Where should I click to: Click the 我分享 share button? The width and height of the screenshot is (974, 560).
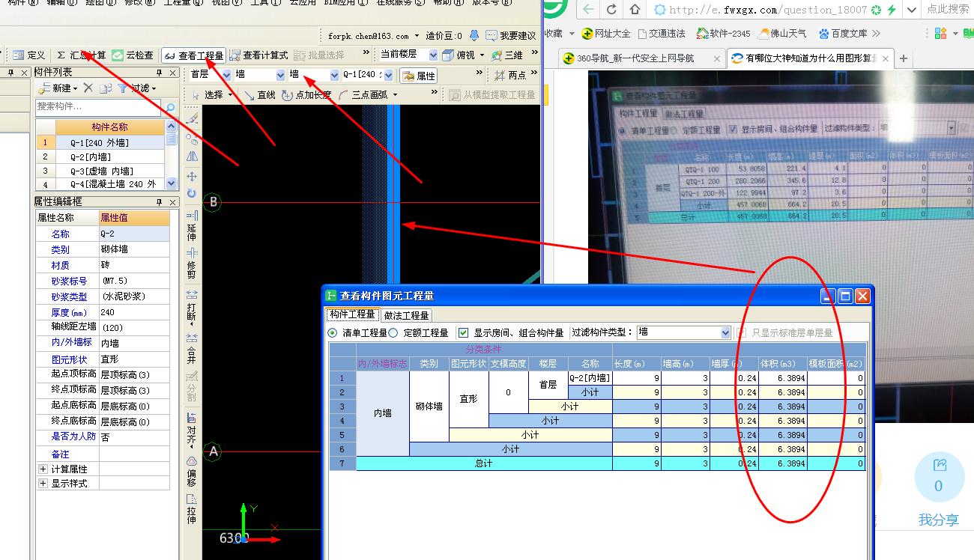[x=938, y=490]
